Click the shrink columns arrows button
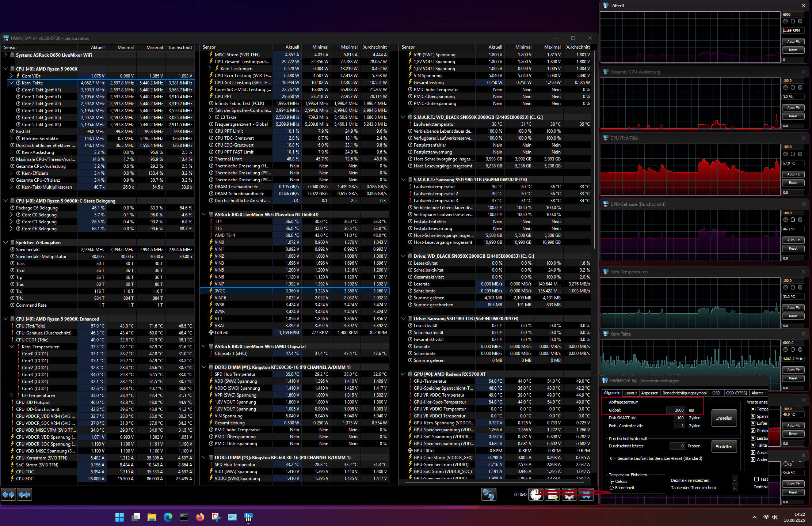The height and width of the screenshot is (526, 812). [24, 495]
